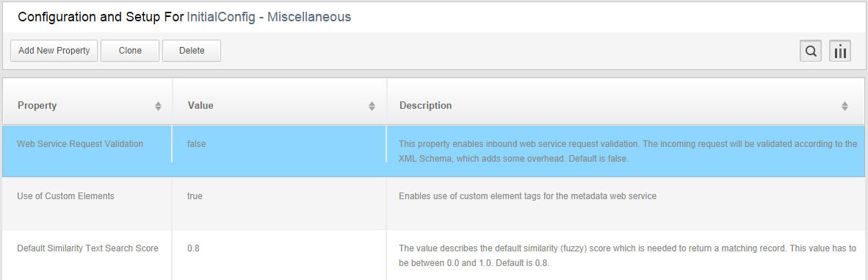This screenshot has height=280, width=868.
Task: Select Use of Custom Elements row
Action: point(433,203)
